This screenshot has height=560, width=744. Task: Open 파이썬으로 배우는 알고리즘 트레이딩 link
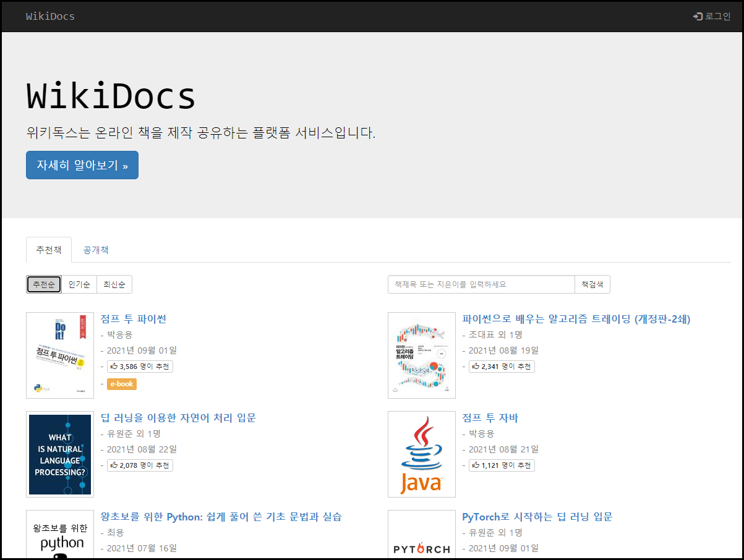point(576,319)
